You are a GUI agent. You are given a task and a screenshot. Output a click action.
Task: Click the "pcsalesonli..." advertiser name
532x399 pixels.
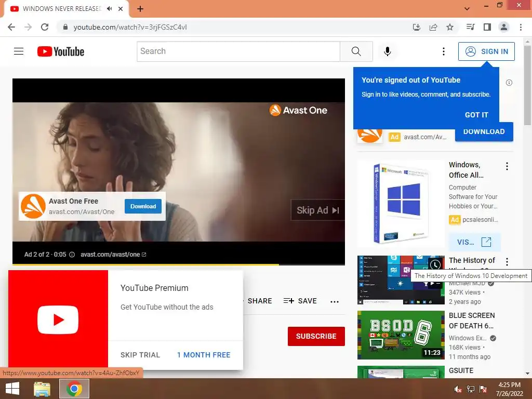pyautogui.click(x=480, y=220)
